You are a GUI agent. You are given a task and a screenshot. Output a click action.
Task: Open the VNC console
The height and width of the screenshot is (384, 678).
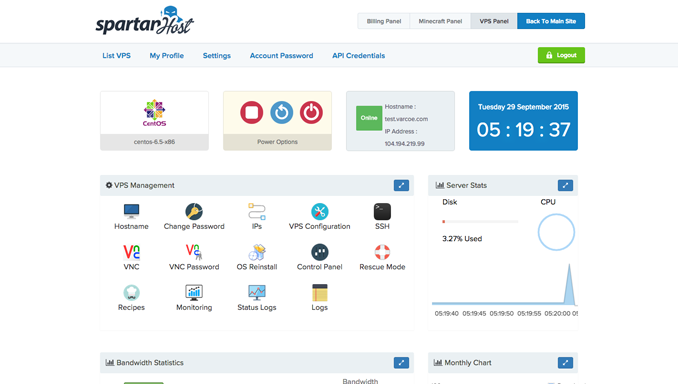coord(131,252)
